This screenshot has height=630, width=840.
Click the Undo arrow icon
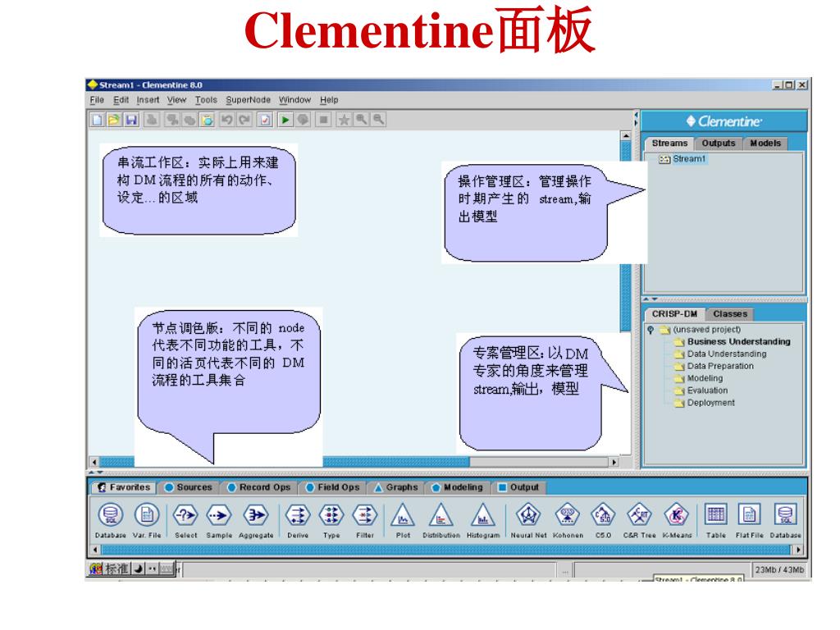[227, 120]
